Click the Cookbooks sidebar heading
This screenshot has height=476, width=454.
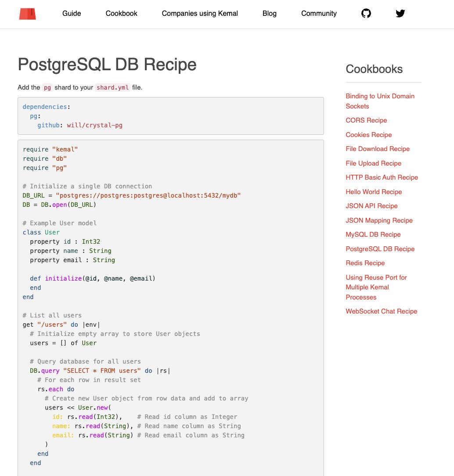(374, 69)
